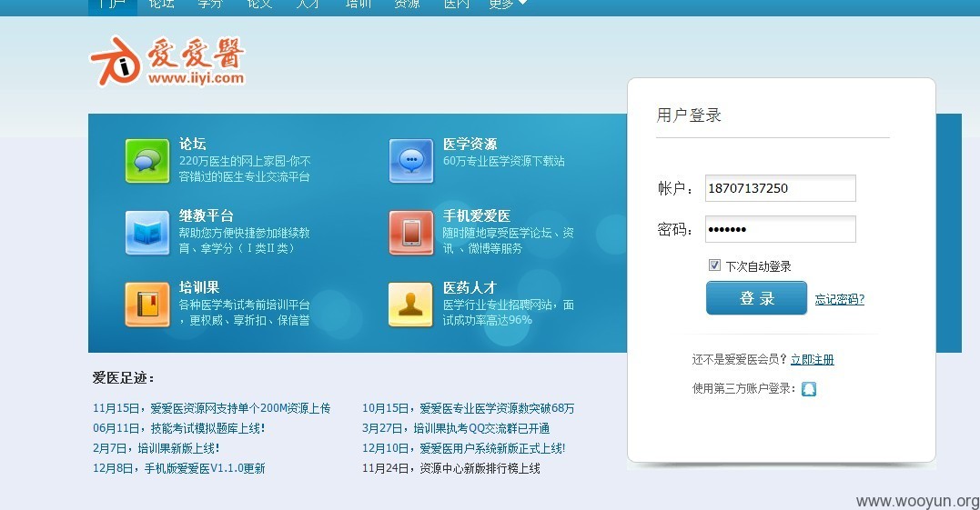
Task: Open the 继教平台 book icon
Action: [146, 233]
